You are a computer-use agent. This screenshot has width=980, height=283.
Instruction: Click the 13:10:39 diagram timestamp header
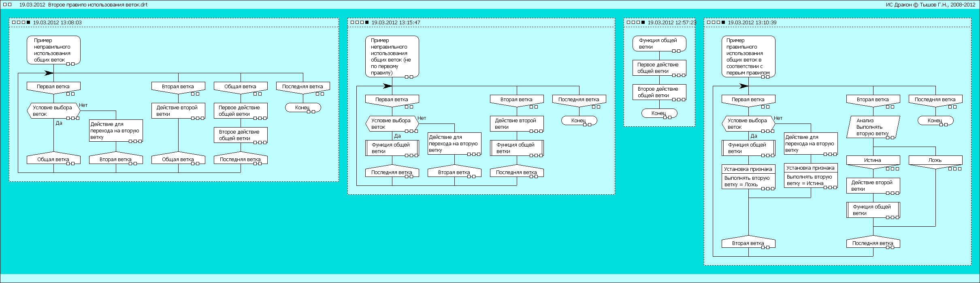point(752,23)
